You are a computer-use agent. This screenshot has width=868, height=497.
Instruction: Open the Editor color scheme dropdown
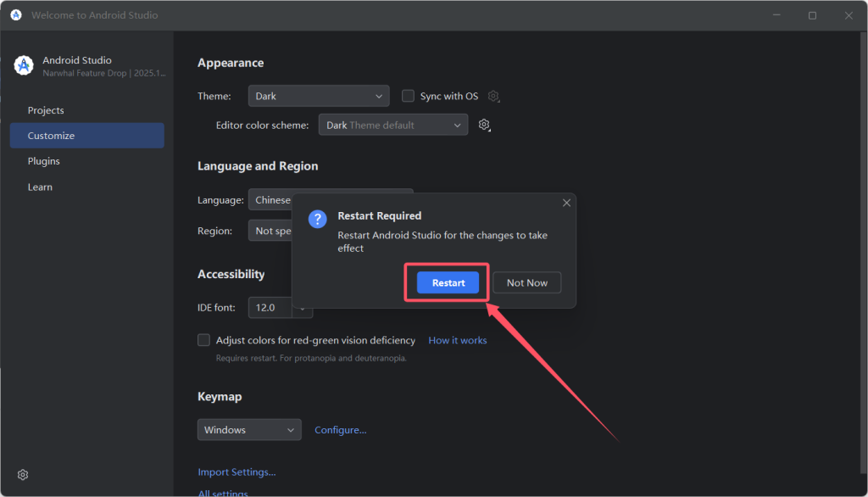393,125
